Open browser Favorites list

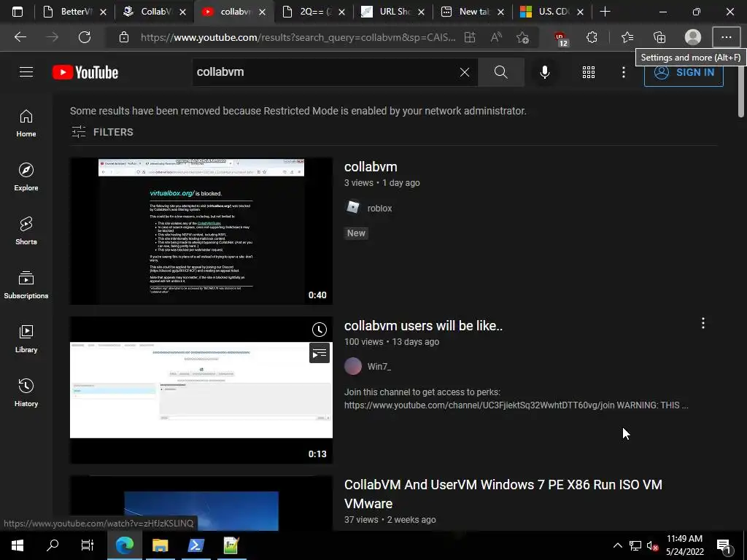(627, 37)
